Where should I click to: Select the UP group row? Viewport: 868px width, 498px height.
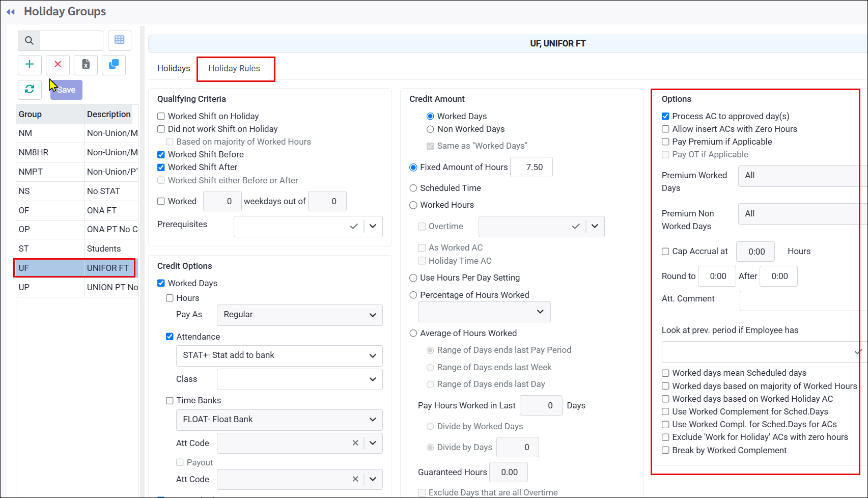77,287
